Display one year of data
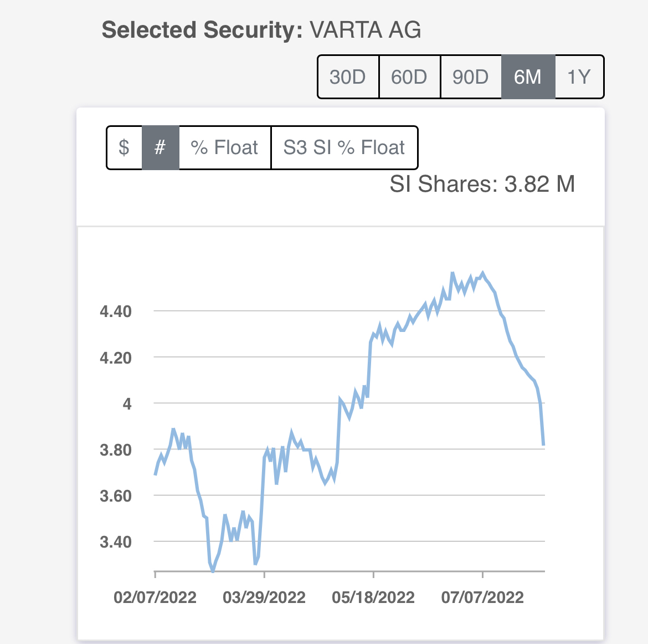648x644 pixels. [x=579, y=77]
